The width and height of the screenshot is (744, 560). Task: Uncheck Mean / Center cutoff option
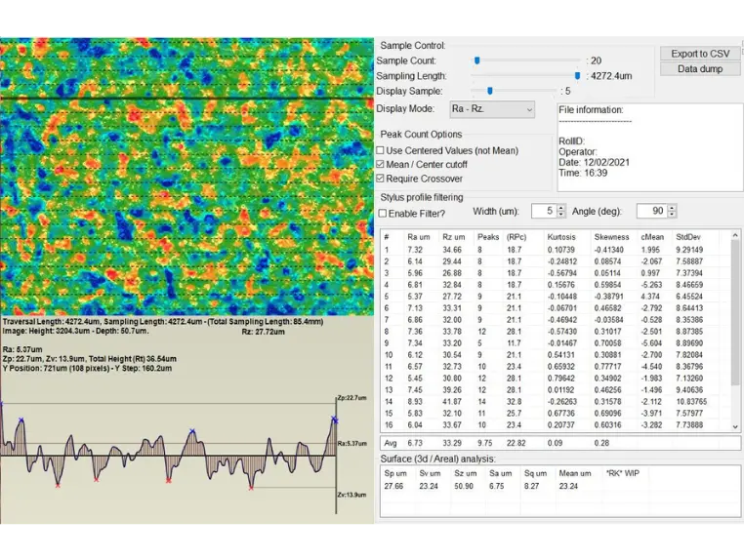point(381,165)
